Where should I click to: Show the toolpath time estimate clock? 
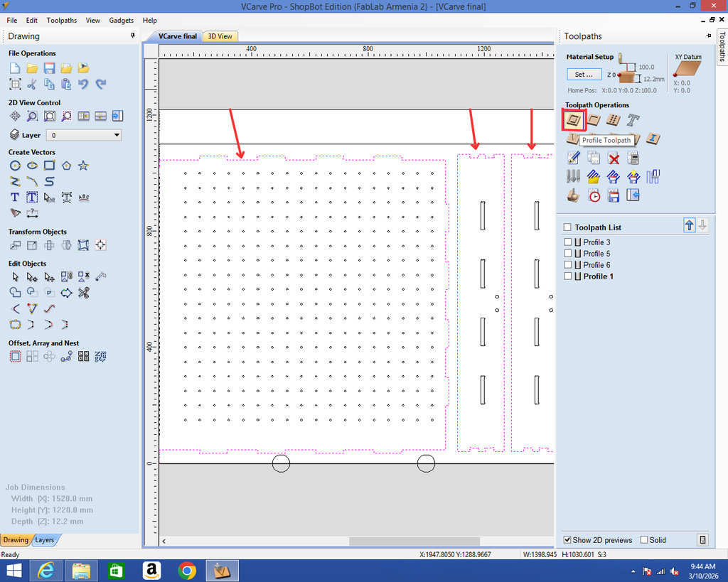(x=594, y=196)
